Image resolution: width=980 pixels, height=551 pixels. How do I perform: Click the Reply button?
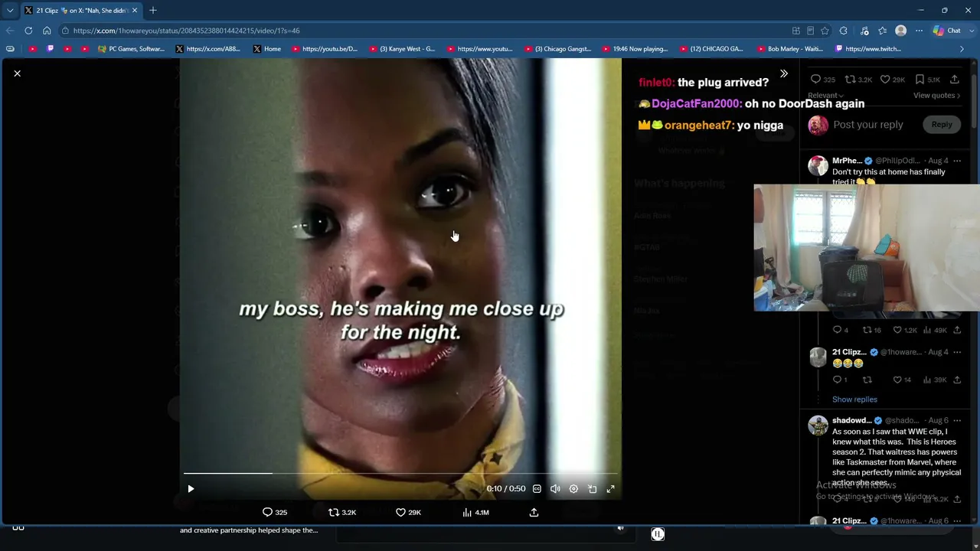[x=942, y=125]
